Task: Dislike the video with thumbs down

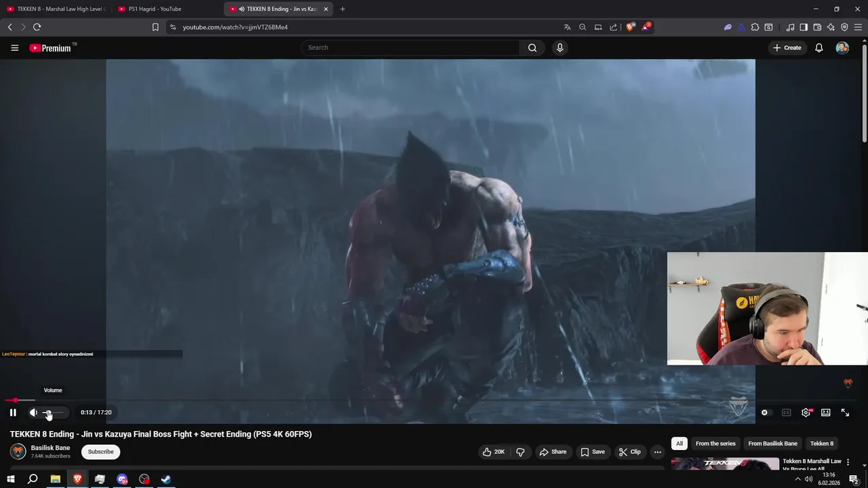Action: 520,451
